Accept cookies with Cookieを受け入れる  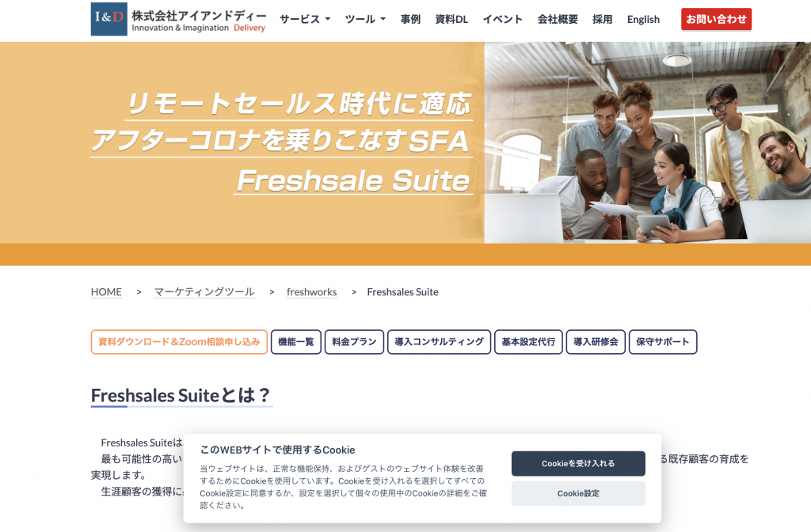click(578, 464)
